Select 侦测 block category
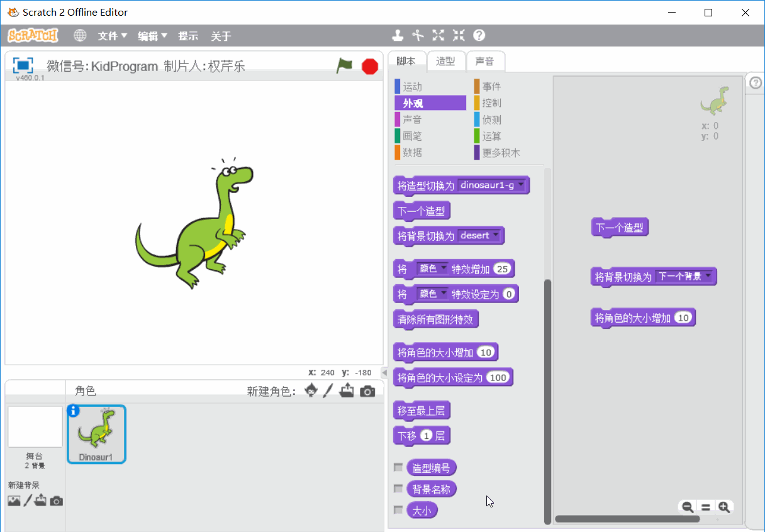This screenshot has width=765, height=532. pyautogui.click(x=508, y=119)
